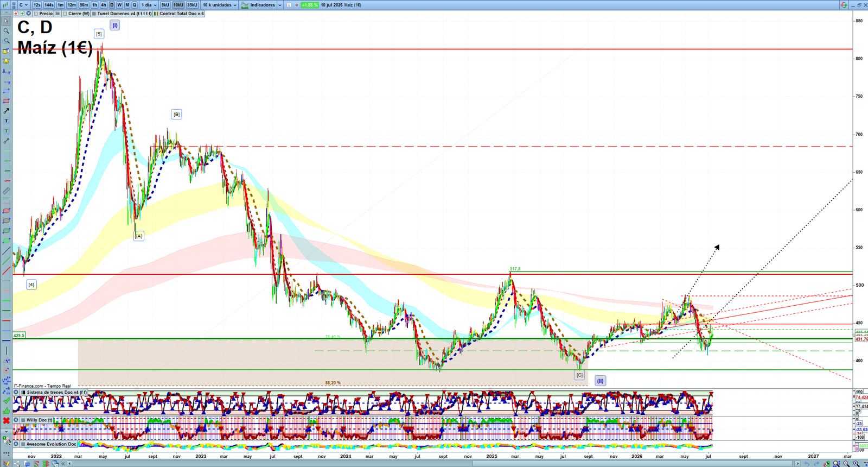The width and height of the screenshot is (868, 467).
Task: Click the +1,88 % change badge
Action: [310, 5]
